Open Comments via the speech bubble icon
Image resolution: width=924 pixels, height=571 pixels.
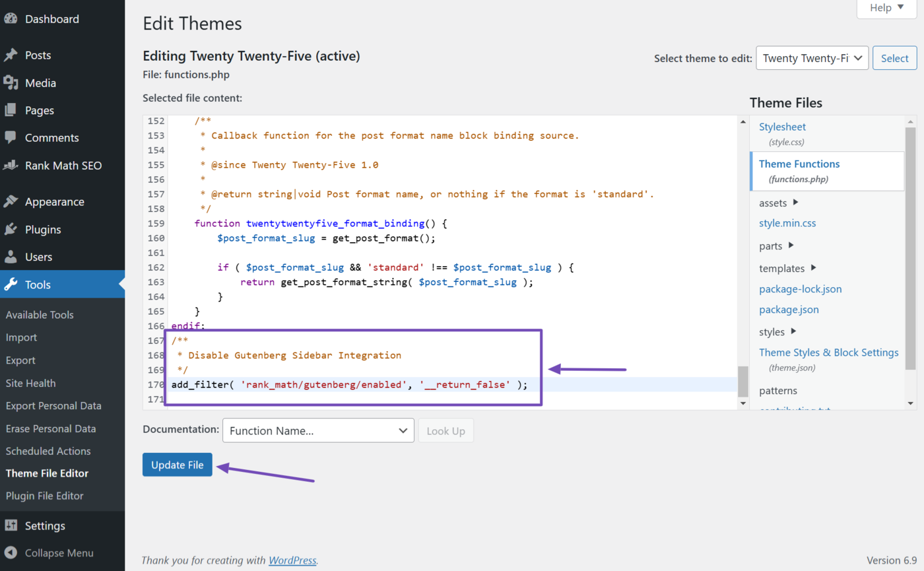(11, 137)
